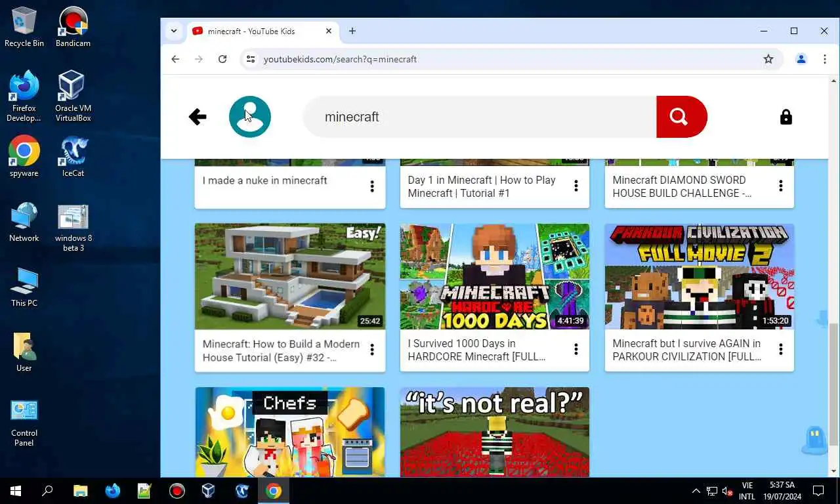
Task: Play the Parkour Civilization Full Movie 2 thumbnail
Action: click(700, 276)
